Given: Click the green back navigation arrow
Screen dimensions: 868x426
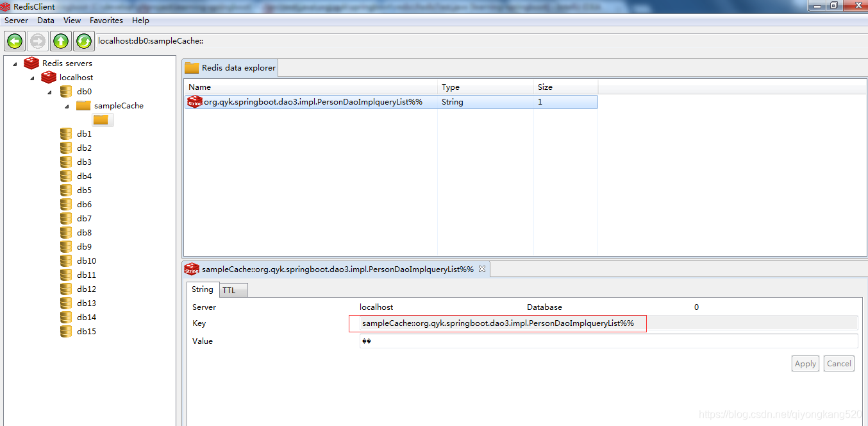Looking at the screenshot, I should [15, 41].
